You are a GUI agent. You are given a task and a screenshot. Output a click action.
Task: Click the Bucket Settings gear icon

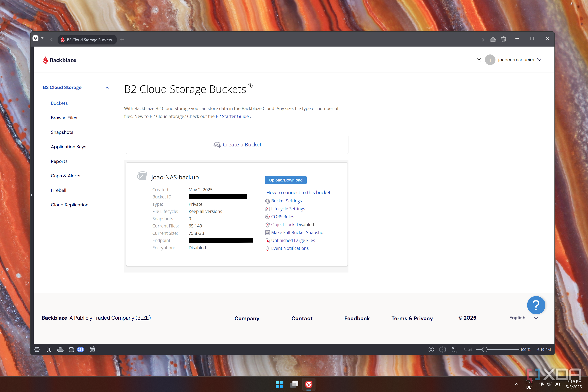[267, 201]
